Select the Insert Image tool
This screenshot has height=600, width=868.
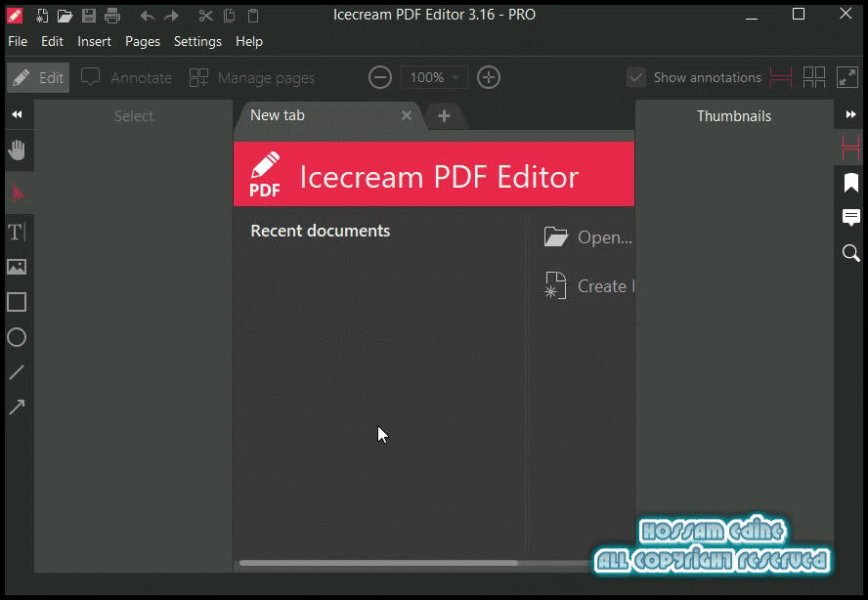pyautogui.click(x=17, y=267)
